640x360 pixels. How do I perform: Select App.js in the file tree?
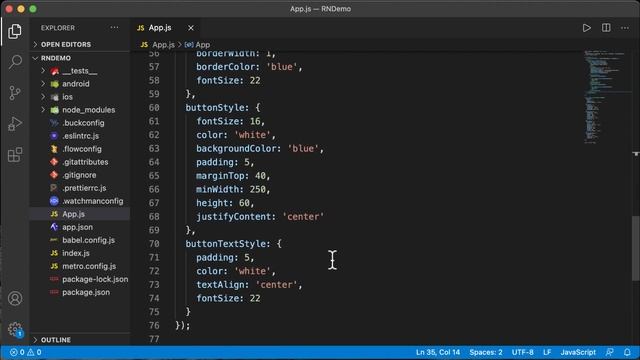tap(80, 214)
